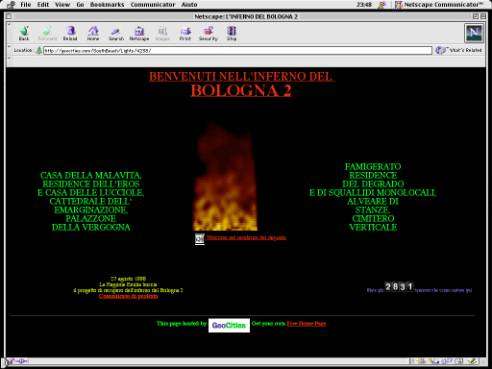The width and height of the screenshot is (492, 369).
Task: Click the BENVENUTI NELL'INFERNO DEL heading link
Action: (241, 77)
